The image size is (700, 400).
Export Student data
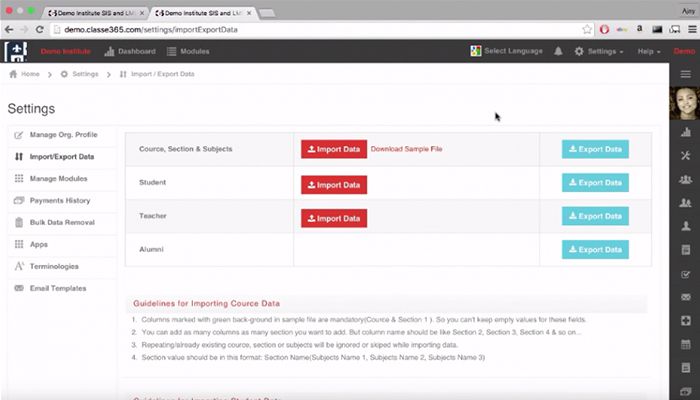[595, 183]
